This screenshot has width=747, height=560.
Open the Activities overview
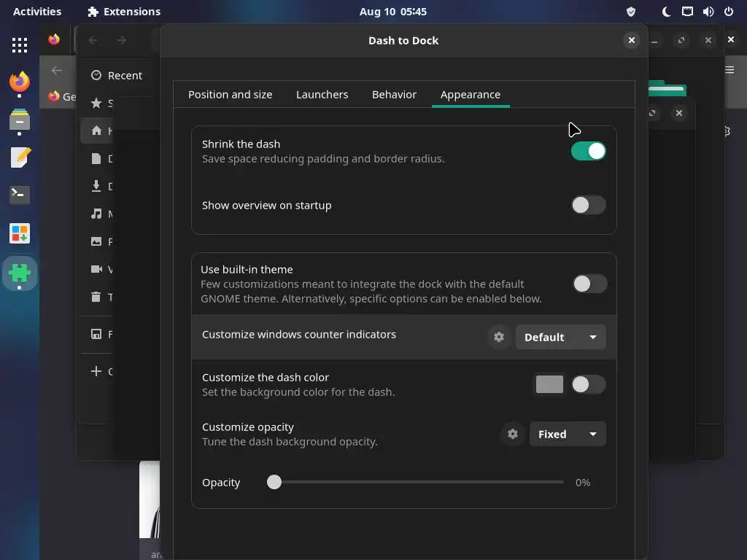37,12
